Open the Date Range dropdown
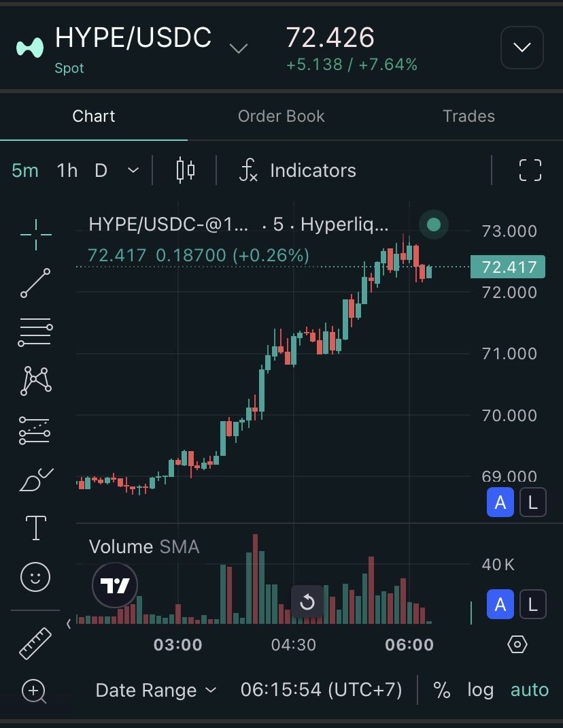This screenshot has height=728, width=563. pyautogui.click(x=156, y=691)
